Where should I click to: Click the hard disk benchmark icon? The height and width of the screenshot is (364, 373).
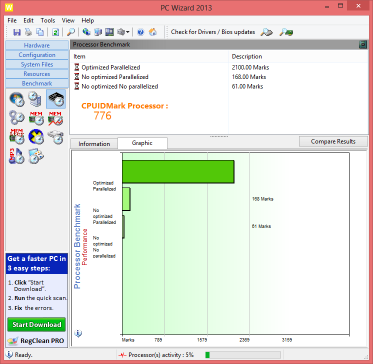(55, 137)
